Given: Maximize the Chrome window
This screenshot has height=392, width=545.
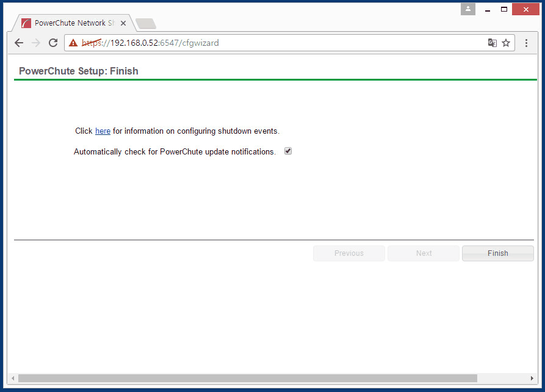Looking at the screenshot, I should (504, 9).
